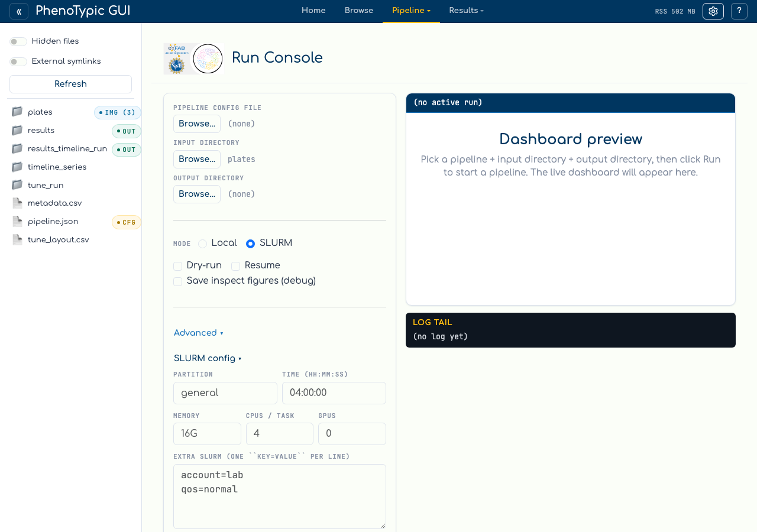Select the pipeline.json file icon
The image size is (757, 532).
[x=17, y=222]
